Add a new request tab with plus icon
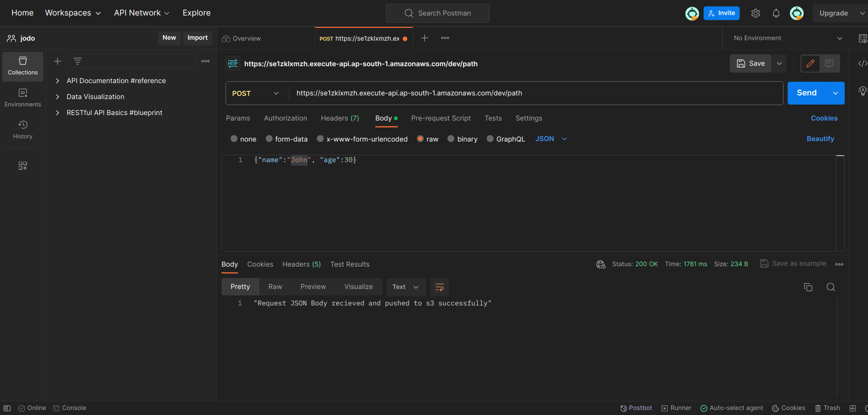The height and width of the screenshot is (415, 868). tap(425, 38)
